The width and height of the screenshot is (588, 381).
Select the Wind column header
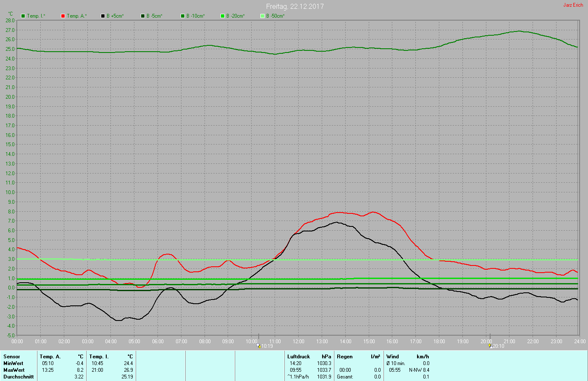[x=393, y=357]
